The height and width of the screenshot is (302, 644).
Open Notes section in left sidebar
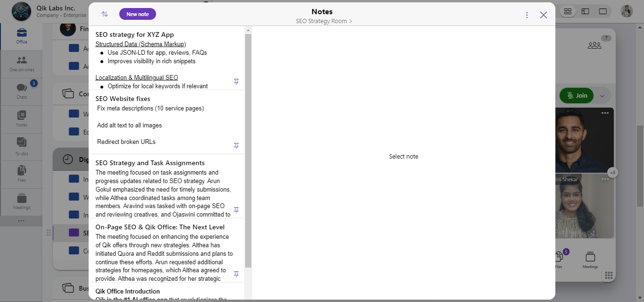[22, 118]
